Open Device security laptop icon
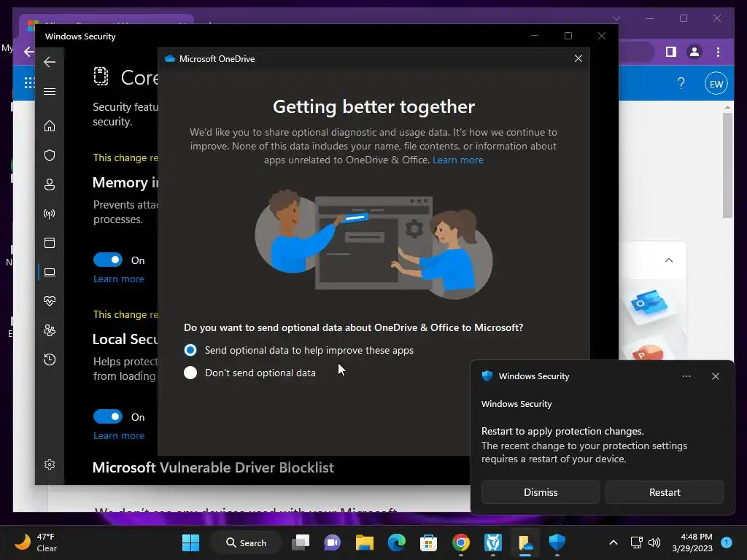Screen dimensions: 747x560 pos(50,273)
